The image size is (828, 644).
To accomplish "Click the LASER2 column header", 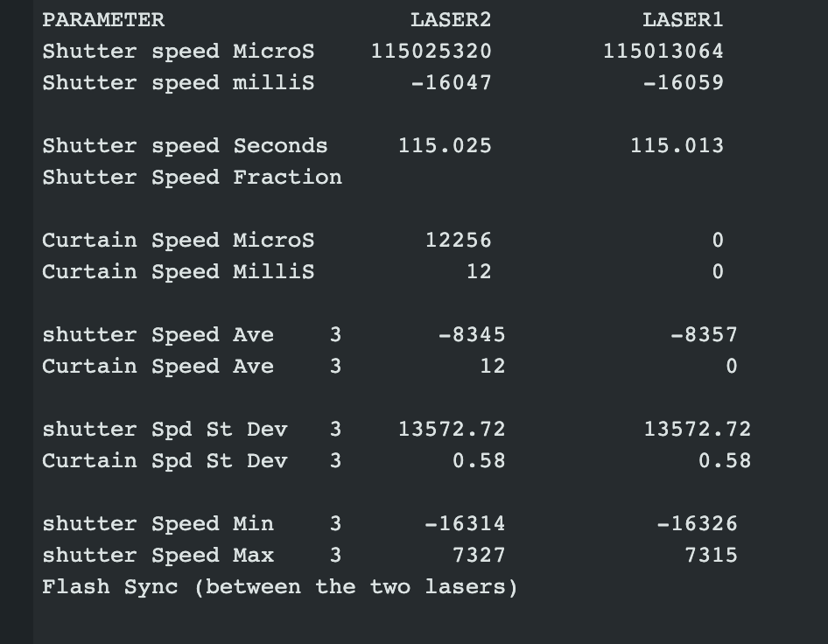I will (451, 19).
